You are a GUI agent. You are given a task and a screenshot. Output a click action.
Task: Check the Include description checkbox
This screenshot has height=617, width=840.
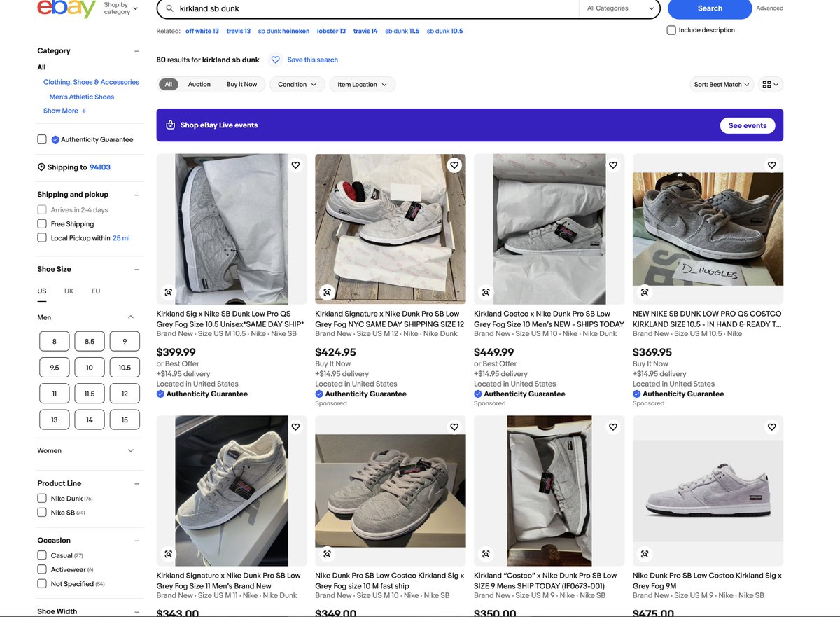click(671, 30)
